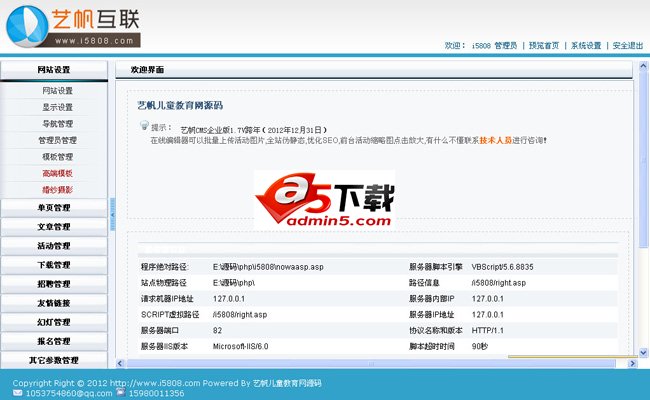Click the 服务器IIS版本 label

[x=165, y=347]
